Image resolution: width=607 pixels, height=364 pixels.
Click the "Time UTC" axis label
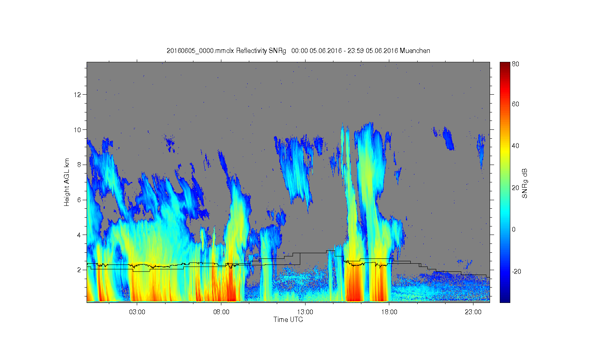pos(288,320)
